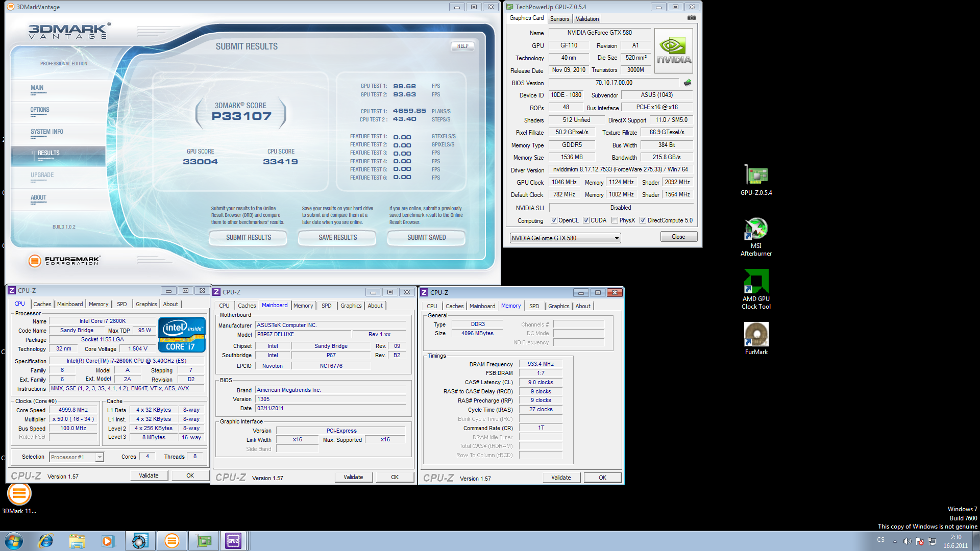Image resolution: width=980 pixels, height=551 pixels.
Task: Show hidden tray icons arrow
Action: pos(895,541)
